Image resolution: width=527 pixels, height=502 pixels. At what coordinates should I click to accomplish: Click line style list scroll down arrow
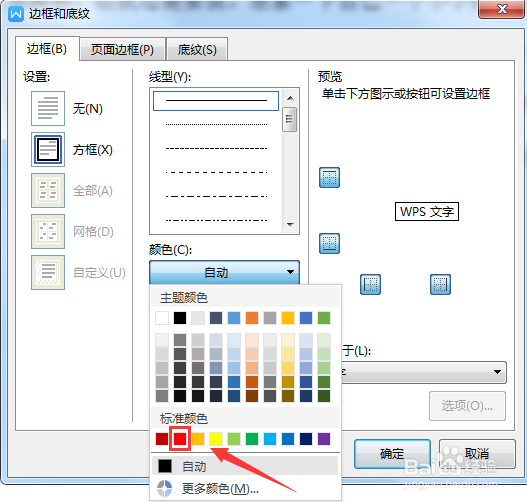pos(290,224)
